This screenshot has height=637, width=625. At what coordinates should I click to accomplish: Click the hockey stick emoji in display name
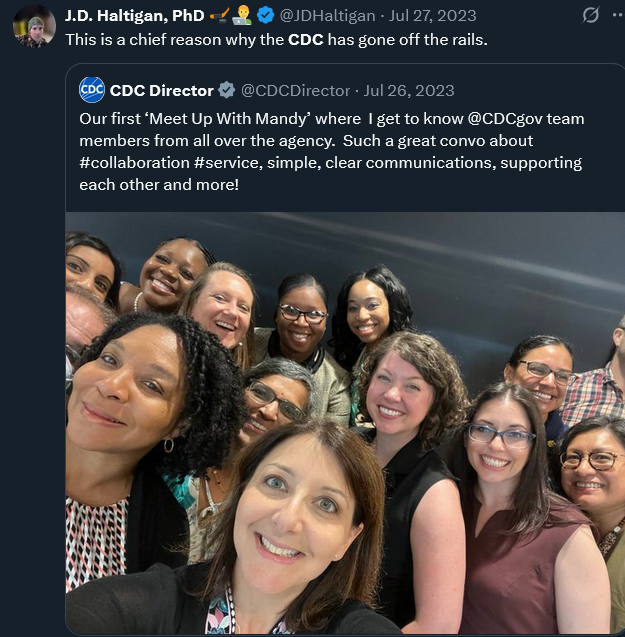click(219, 16)
